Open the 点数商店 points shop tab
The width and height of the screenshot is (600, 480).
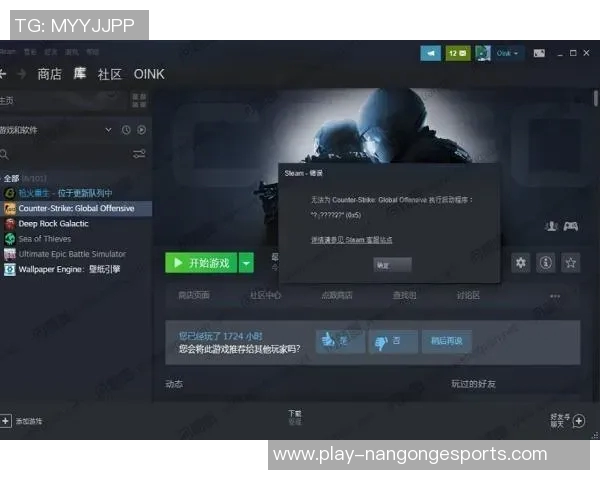click(337, 295)
